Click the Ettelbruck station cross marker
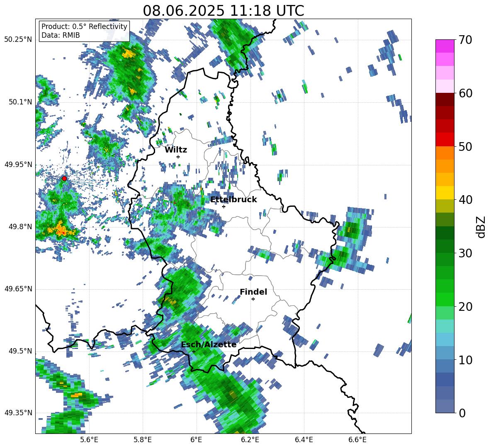491x448 pixels. 224,206
